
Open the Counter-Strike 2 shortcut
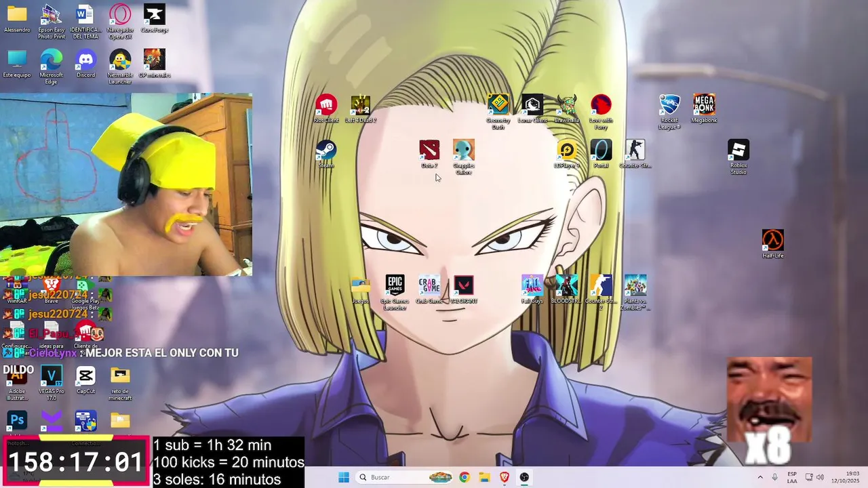[601, 293]
